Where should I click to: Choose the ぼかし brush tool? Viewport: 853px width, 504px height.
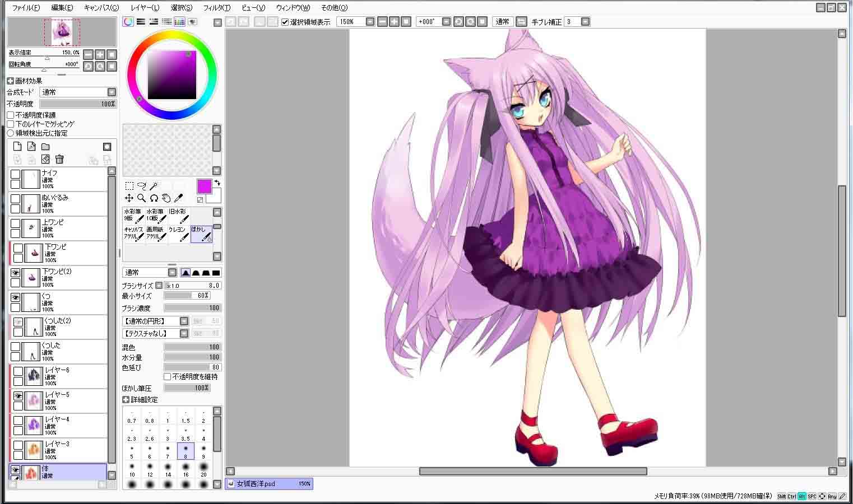[201, 234]
